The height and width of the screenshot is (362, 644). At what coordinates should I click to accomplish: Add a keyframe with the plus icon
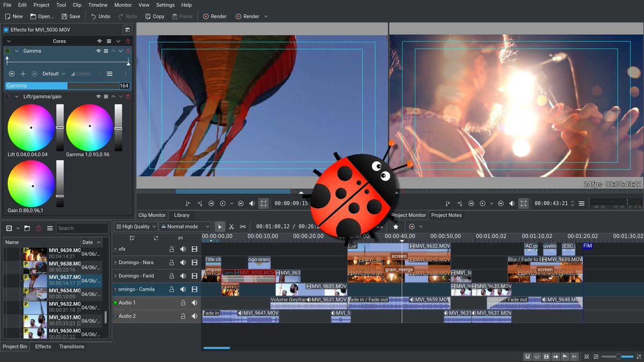click(x=23, y=74)
